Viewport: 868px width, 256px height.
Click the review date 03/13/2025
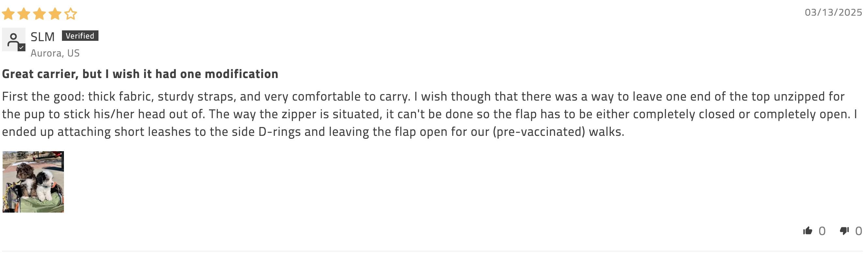coord(833,12)
